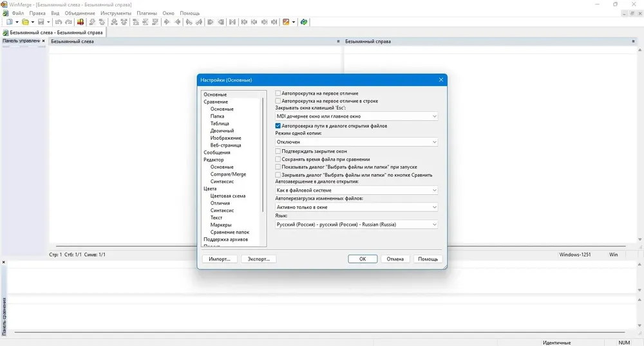Image resolution: width=644 pixels, height=346 pixels.
Task: Close the bottom comparison panel with X
Action: click(4, 262)
